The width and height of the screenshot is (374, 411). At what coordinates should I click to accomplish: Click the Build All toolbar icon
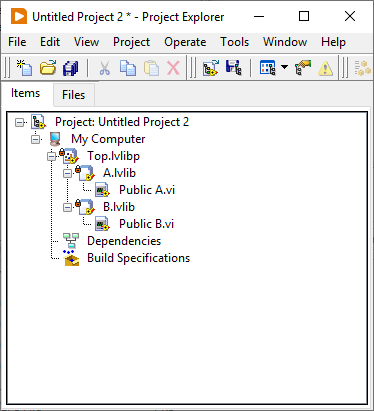[x=363, y=68]
